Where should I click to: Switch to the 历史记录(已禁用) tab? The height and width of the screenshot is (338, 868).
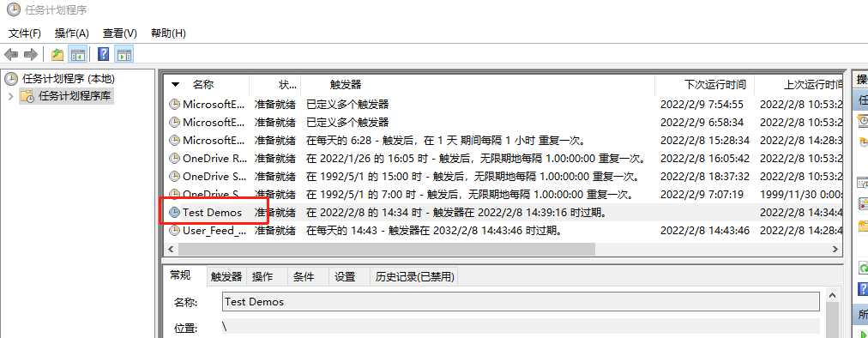[414, 276]
